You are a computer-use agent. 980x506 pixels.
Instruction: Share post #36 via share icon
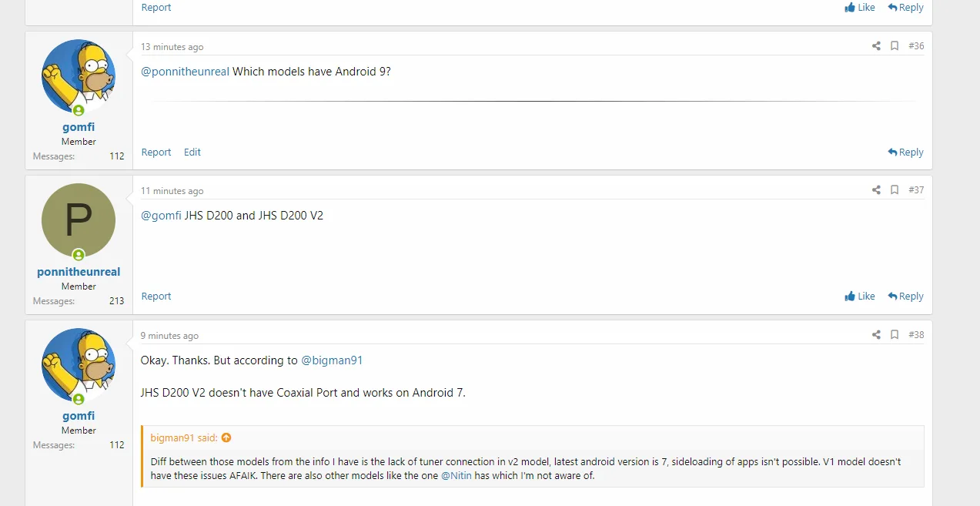[876, 46]
